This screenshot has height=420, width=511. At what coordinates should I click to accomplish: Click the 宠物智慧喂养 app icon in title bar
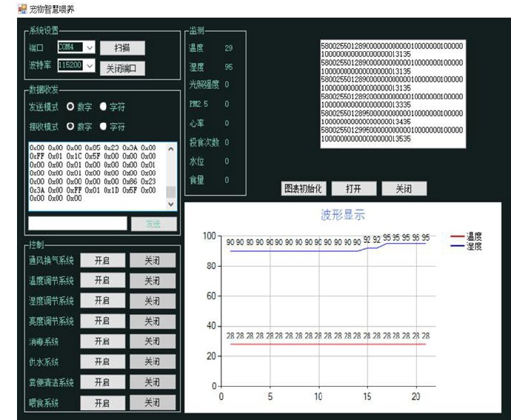(22, 9)
